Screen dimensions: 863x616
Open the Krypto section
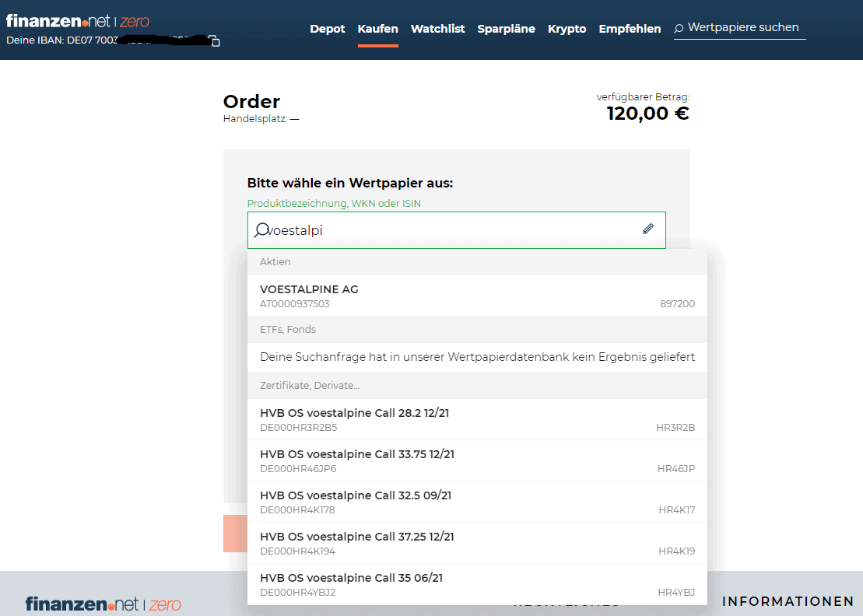tap(567, 29)
